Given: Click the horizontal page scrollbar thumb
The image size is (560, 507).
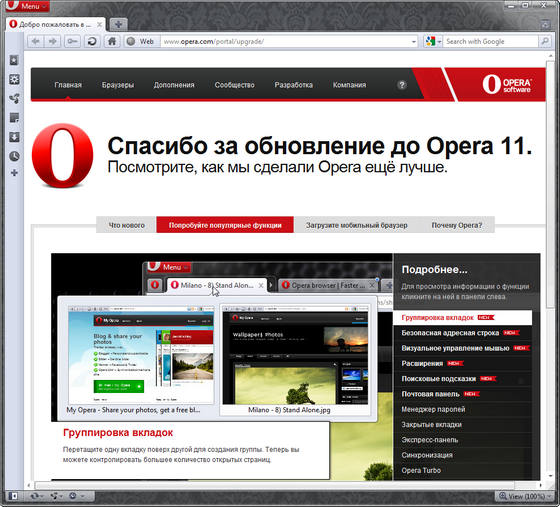Looking at the screenshot, I should [x=274, y=485].
